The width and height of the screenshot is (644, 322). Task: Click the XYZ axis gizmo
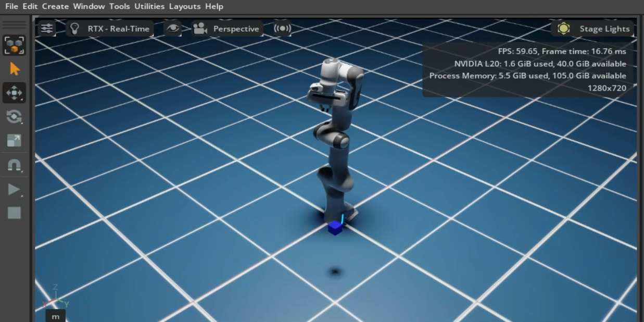[55, 298]
